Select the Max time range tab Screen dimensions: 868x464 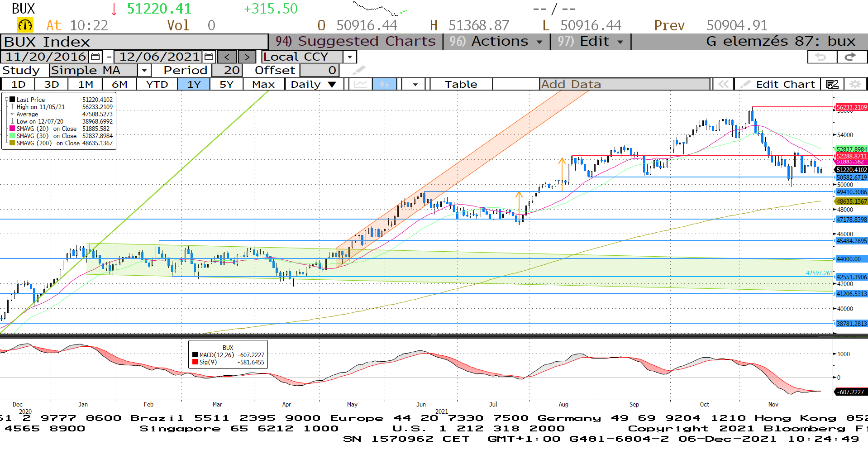[x=263, y=84]
